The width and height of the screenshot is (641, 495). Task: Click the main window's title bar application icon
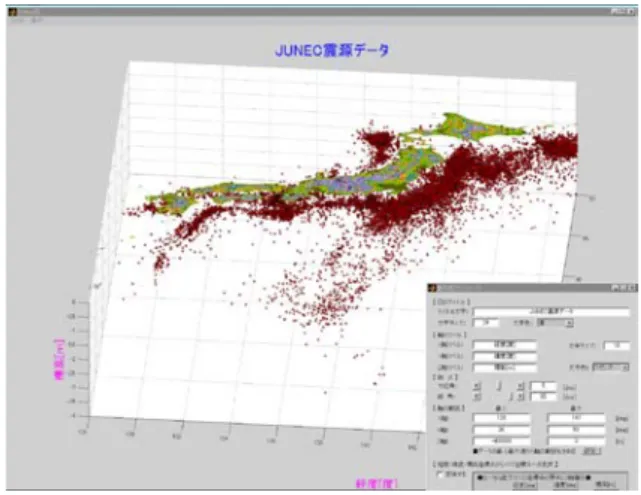coord(12,12)
